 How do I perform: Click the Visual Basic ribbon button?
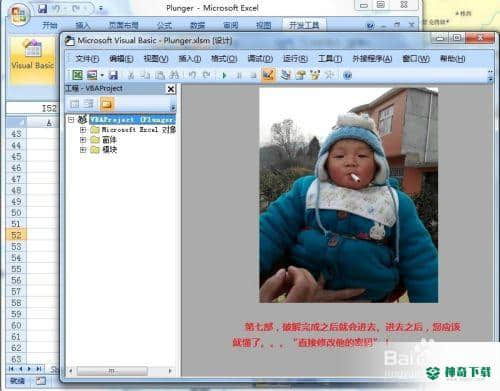click(x=32, y=60)
